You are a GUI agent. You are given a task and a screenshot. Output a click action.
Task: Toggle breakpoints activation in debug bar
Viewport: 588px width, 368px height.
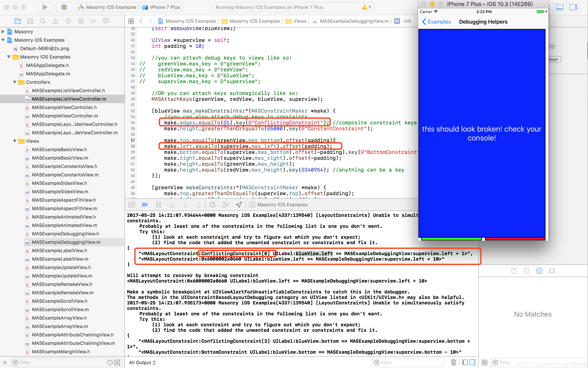click(145, 205)
